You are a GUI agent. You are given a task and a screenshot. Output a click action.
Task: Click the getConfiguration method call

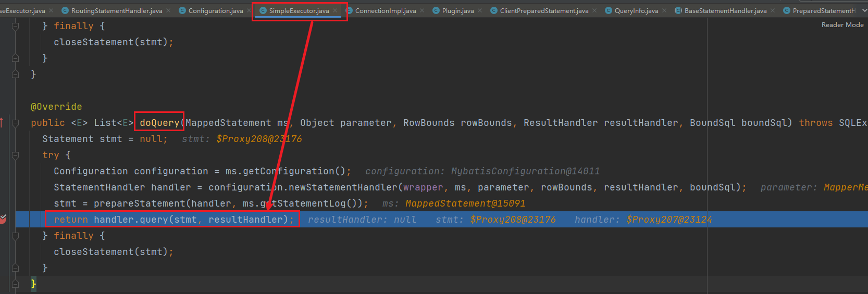click(x=286, y=171)
